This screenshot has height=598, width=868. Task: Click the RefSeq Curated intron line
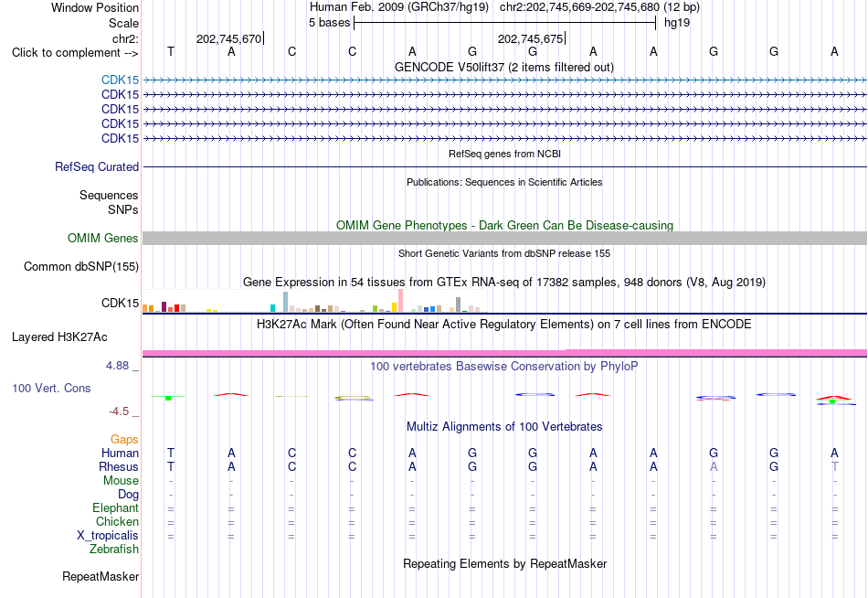coord(505,166)
